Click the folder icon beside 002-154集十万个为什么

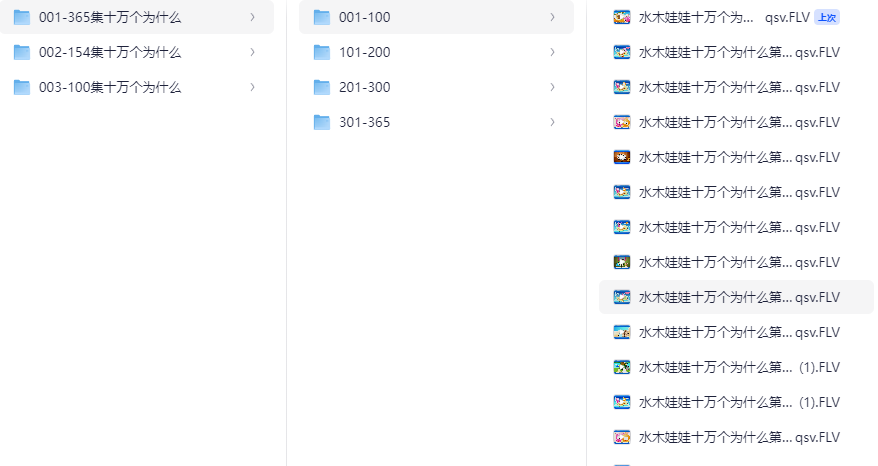click(21, 52)
